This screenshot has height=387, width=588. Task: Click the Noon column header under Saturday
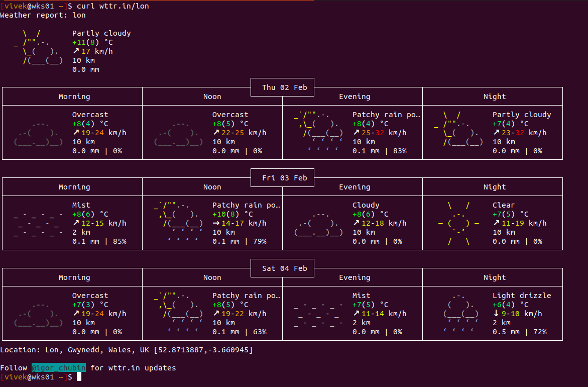(x=212, y=277)
